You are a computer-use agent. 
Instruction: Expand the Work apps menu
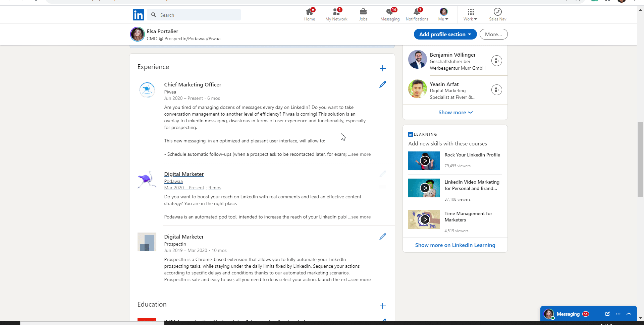click(x=471, y=15)
